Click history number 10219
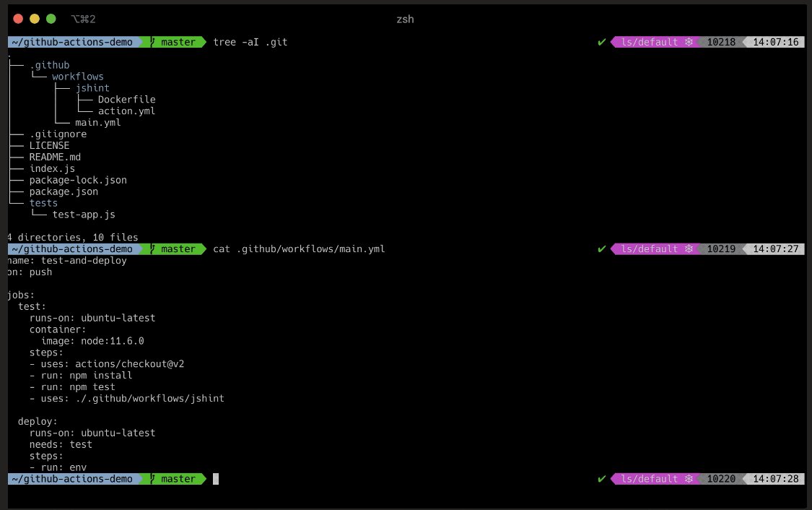 pyautogui.click(x=721, y=248)
